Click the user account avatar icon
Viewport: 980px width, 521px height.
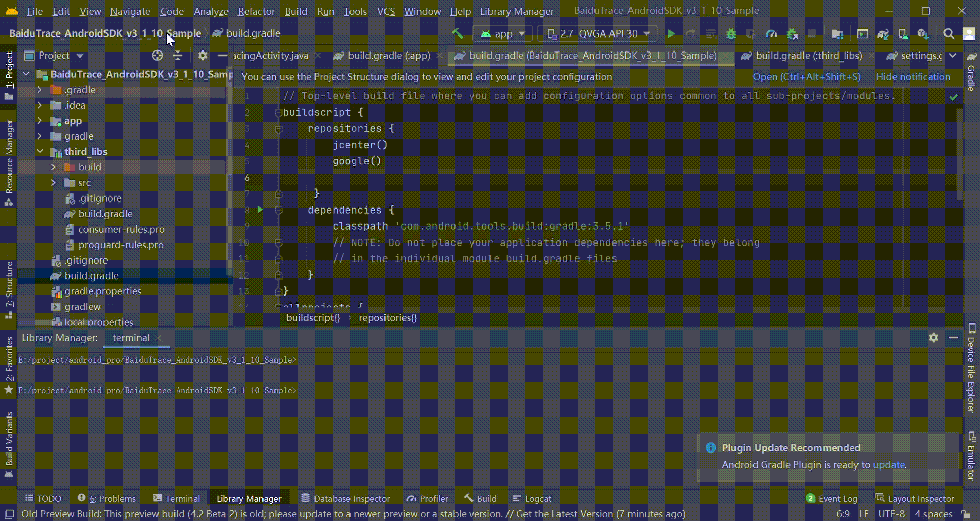coord(969,33)
